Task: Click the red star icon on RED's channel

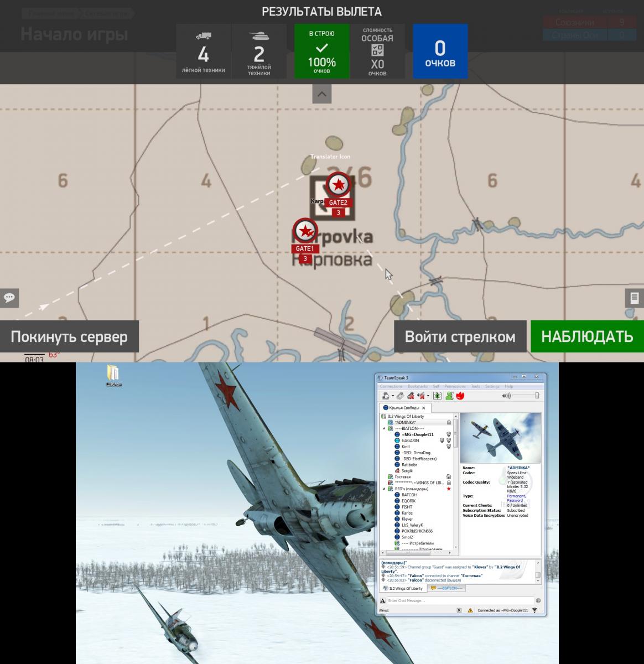Action: coord(449,489)
